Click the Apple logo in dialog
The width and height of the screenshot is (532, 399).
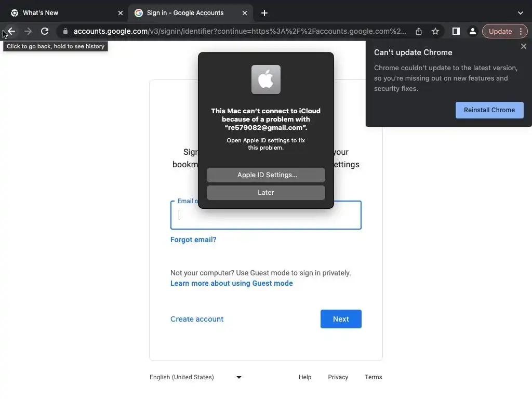[x=265, y=79]
